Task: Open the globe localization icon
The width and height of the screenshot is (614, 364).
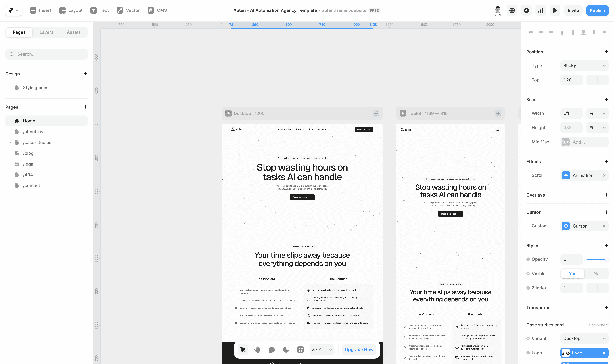Action: tap(512, 10)
